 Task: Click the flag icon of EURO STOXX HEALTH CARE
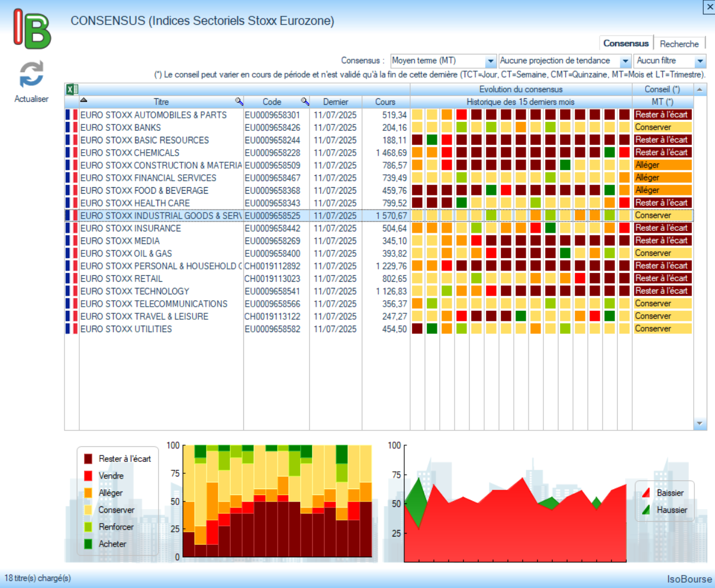click(72, 203)
